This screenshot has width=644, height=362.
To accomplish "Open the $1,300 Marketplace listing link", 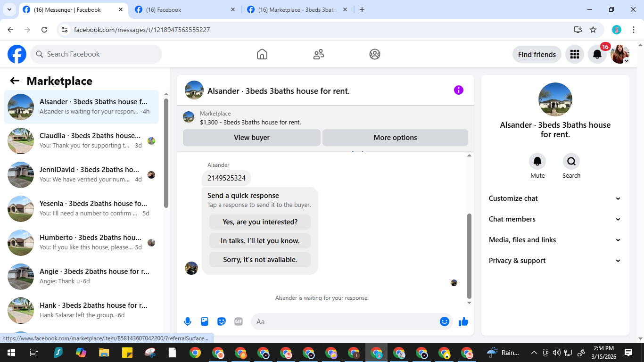I will tap(250, 122).
